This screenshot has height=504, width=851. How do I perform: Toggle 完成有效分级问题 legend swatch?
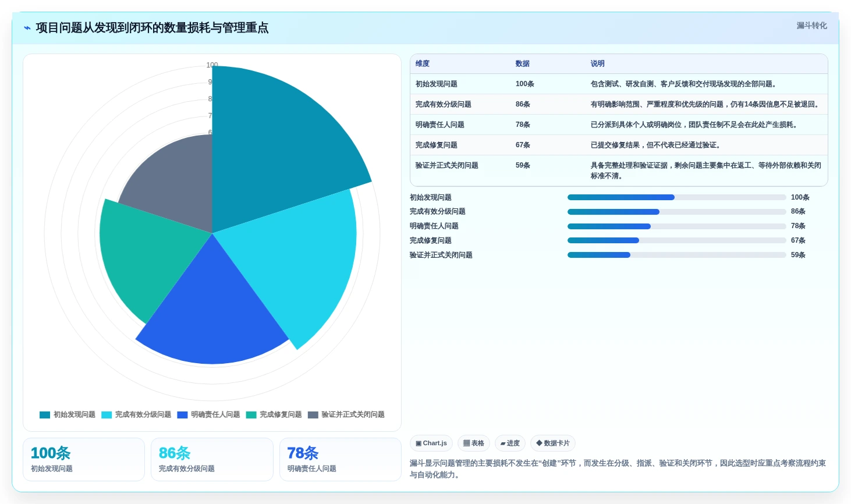107,415
